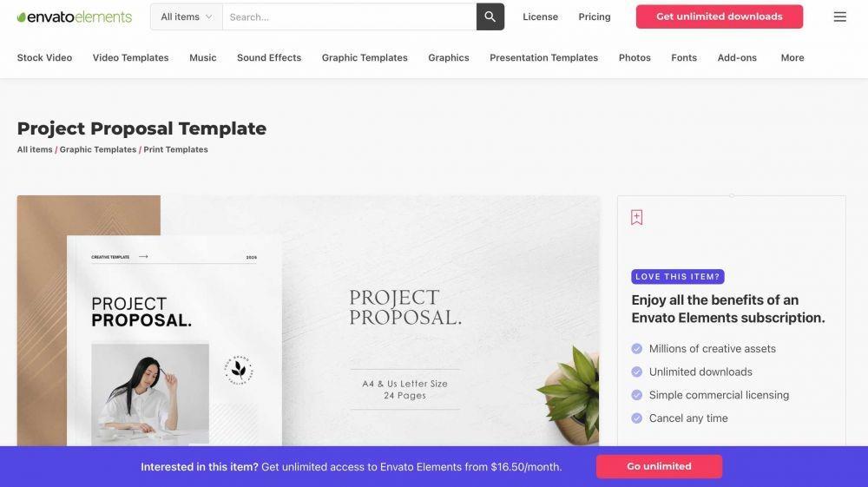Select the Fonts category
Viewport: 868px width, 487px height.
tap(684, 57)
